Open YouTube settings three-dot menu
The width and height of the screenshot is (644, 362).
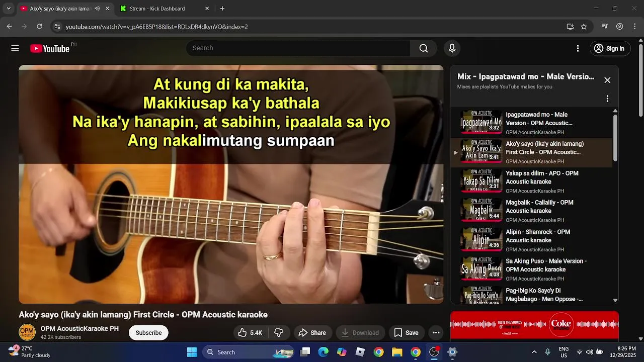click(x=578, y=48)
